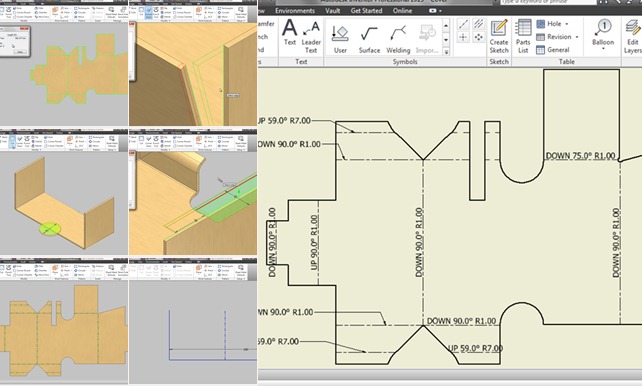Open the Edit Layers tool
This screenshot has width=642, height=386.
(633, 36)
